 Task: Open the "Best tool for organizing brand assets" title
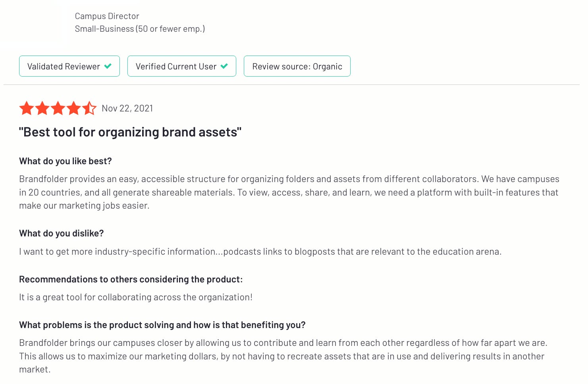pos(130,132)
